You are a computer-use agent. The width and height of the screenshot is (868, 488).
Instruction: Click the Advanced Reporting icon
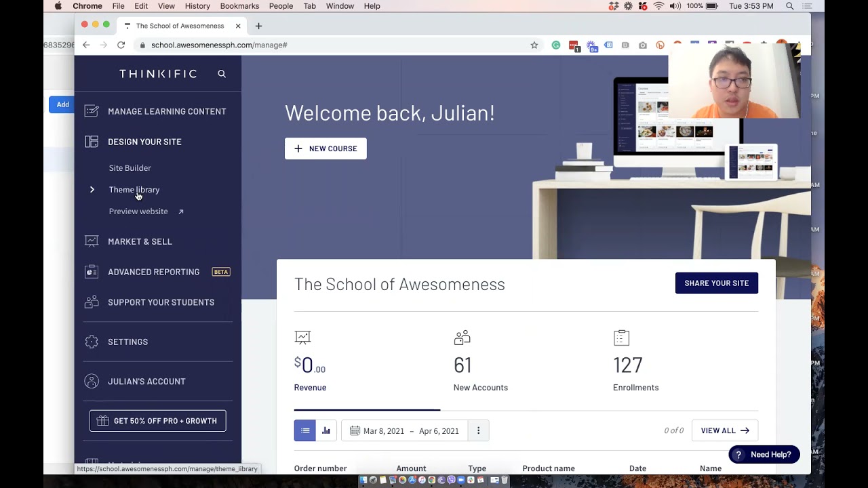click(x=92, y=272)
